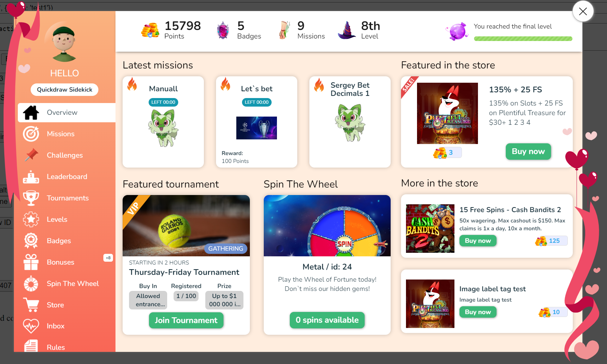Select the Tournaments trophy icon
The image size is (607, 364).
coord(31,198)
